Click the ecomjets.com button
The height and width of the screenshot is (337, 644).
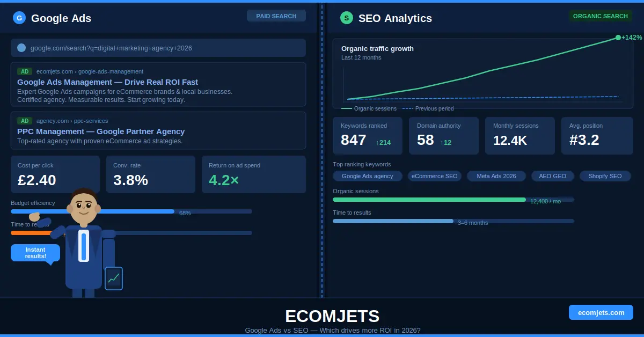point(601,312)
